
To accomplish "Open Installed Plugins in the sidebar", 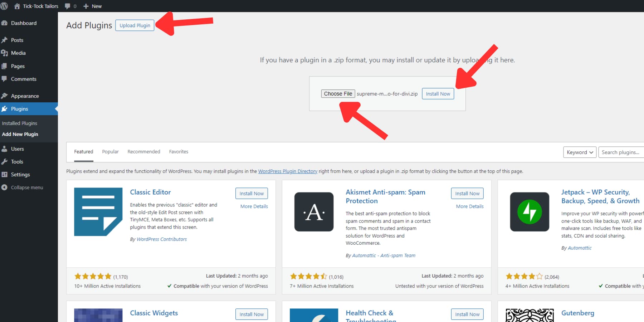I will [20, 123].
